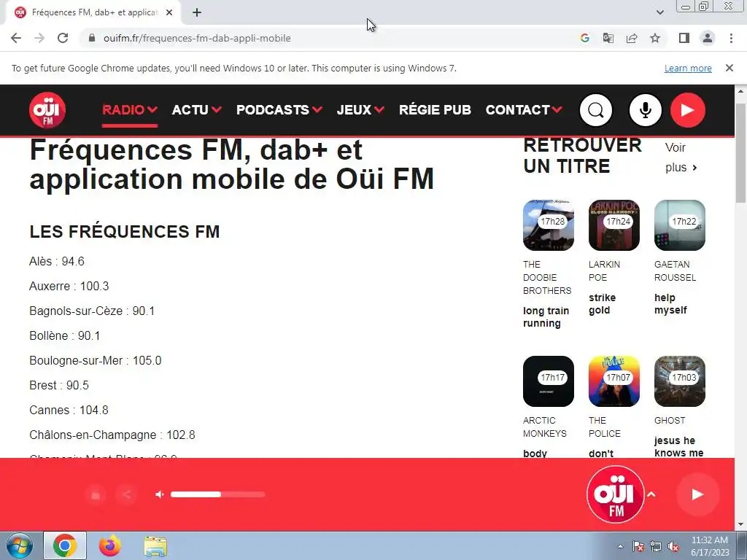
Task: Open the translate page icon
Action: [608, 38]
